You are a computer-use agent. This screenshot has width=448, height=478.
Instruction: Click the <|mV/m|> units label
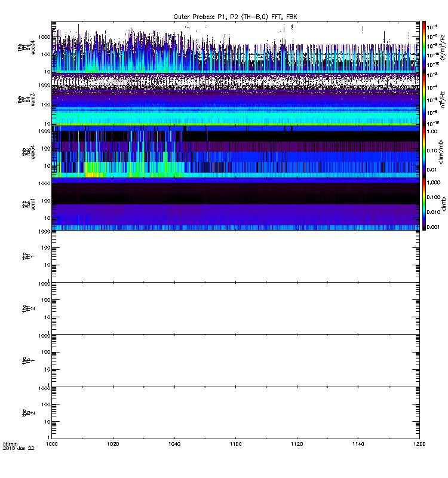point(441,152)
